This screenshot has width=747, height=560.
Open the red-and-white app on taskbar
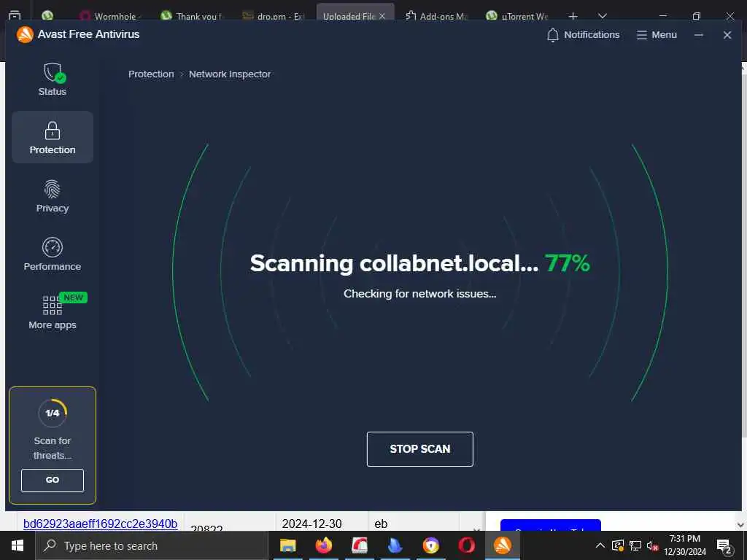tap(359, 545)
